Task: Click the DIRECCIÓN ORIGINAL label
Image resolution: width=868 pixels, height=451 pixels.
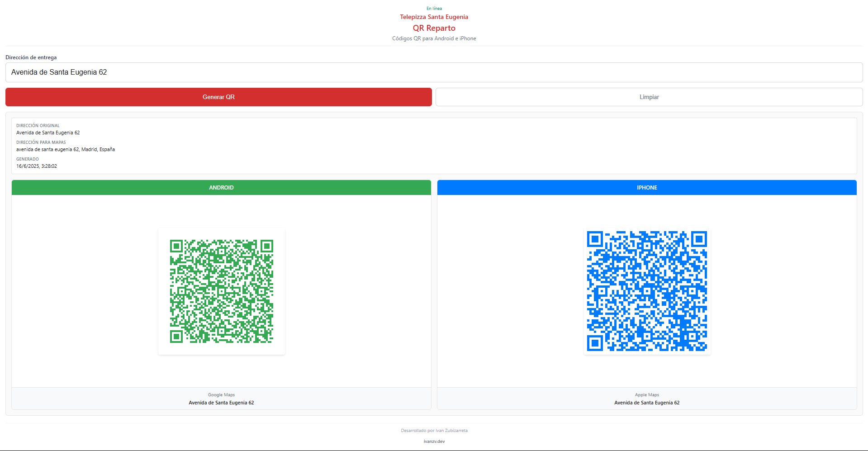Action: [x=38, y=125]
